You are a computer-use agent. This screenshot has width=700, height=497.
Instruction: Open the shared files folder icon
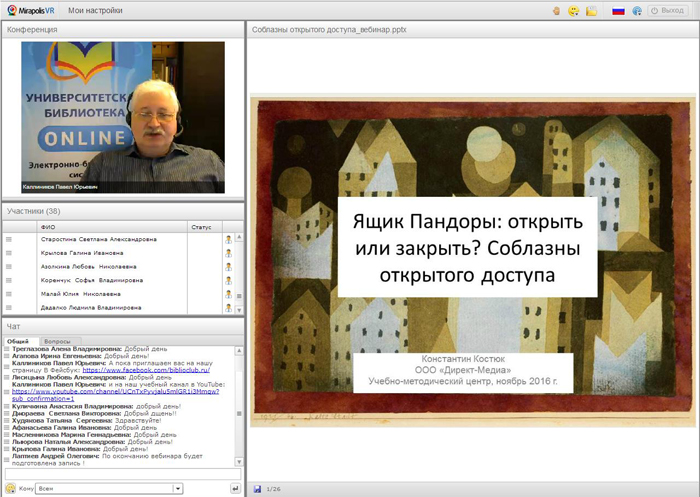[x=592, y=10]
